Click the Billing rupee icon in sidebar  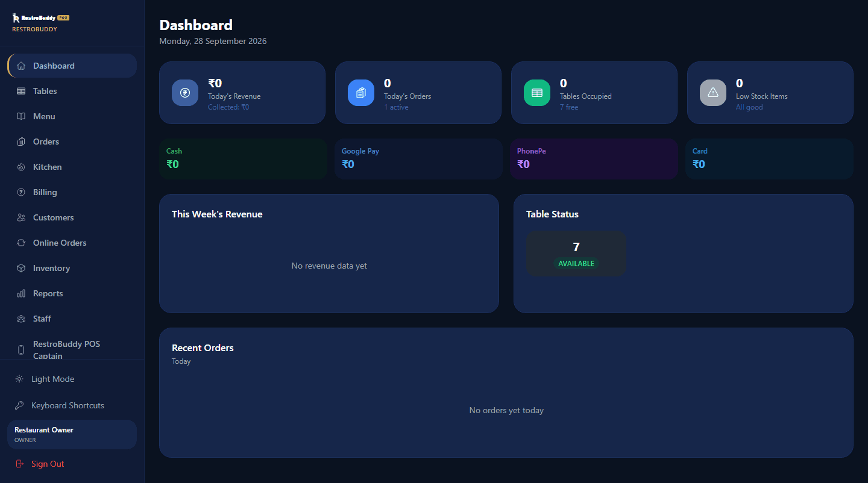pyautogui.click(x=21, y=192)
